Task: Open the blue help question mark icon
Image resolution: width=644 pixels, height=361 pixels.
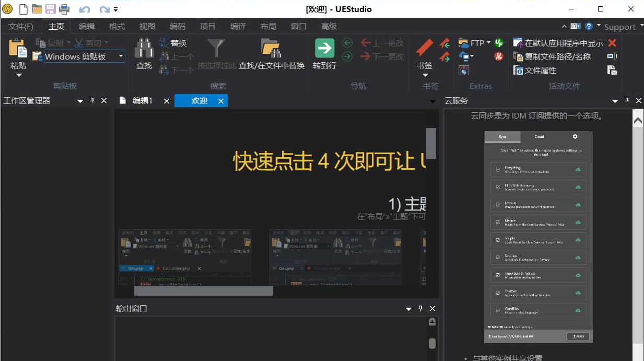Action: (x=589, y=26)
